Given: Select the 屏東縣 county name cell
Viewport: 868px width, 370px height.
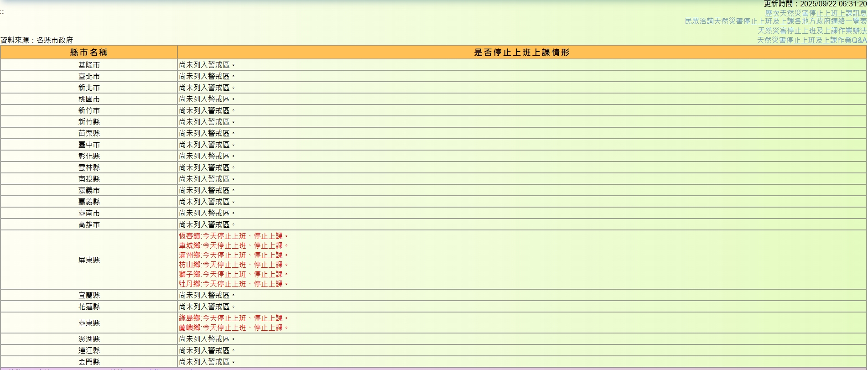Looking at the screenshot, I should click(x=89, y=260).
